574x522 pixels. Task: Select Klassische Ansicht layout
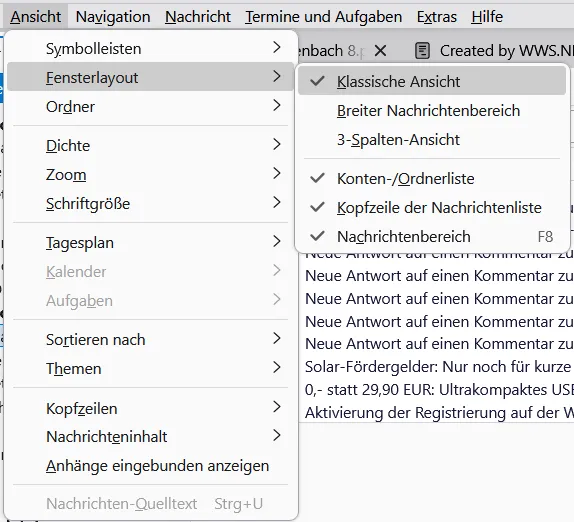pos(432,81)
